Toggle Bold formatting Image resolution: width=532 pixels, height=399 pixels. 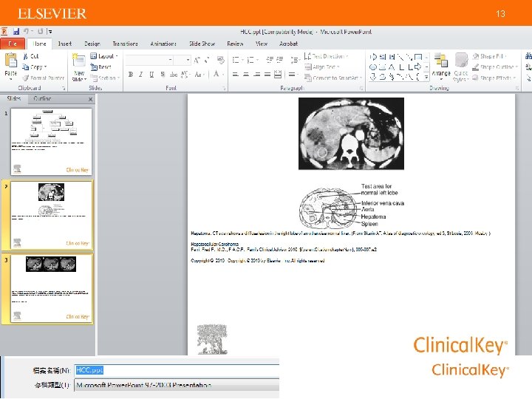click(x=131, y=75)
